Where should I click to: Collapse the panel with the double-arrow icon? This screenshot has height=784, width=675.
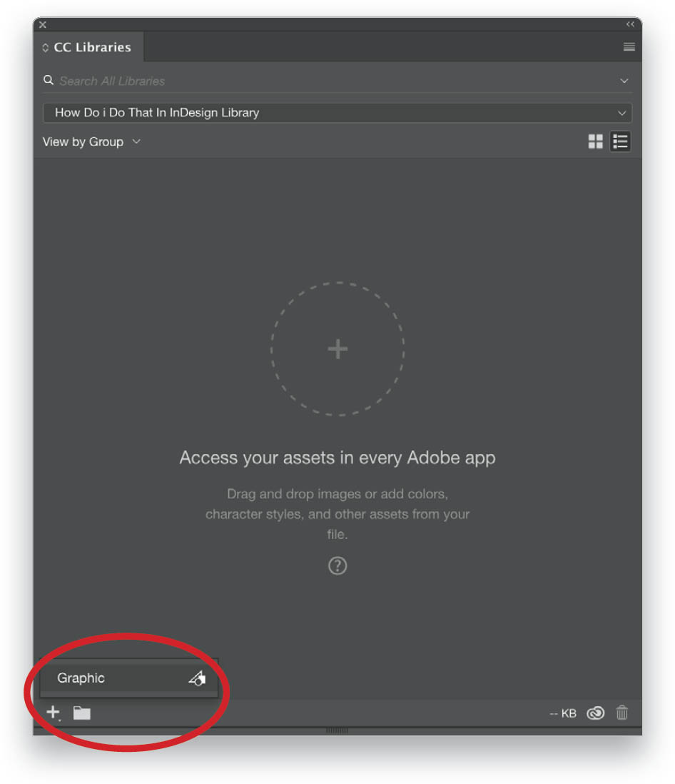pyautogui.click(x=631, y=24)
